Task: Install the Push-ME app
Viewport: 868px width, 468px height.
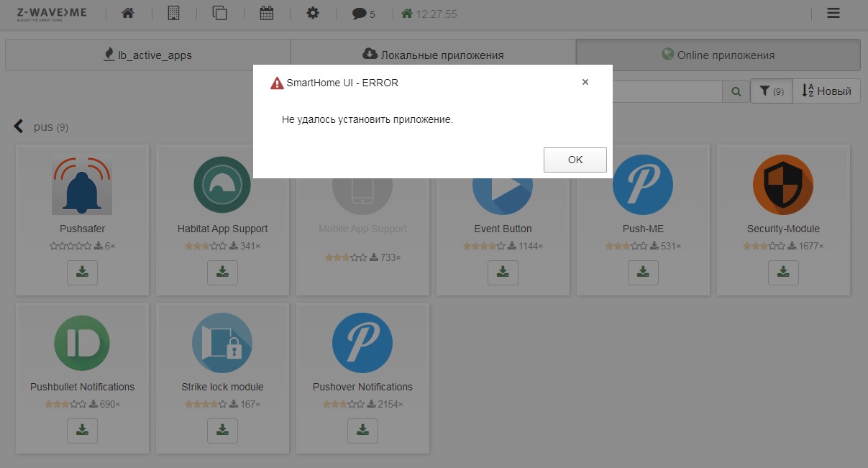Action: [x=643, y=272]
